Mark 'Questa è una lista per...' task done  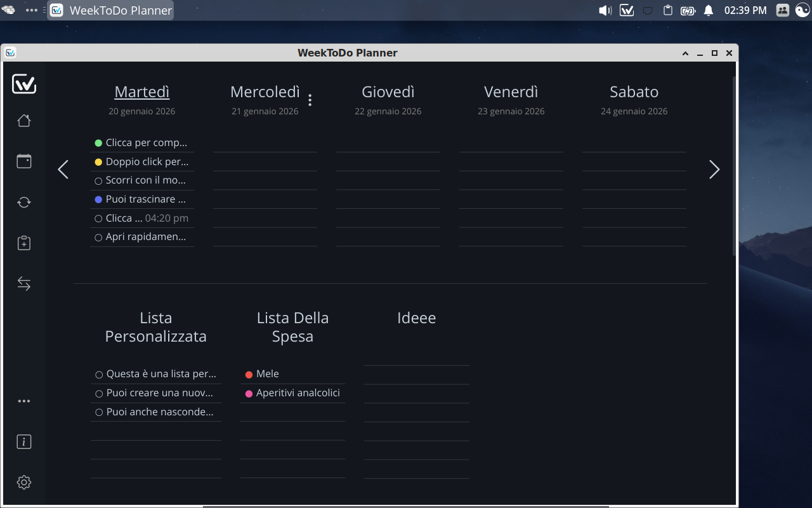(x=99, y=375)
